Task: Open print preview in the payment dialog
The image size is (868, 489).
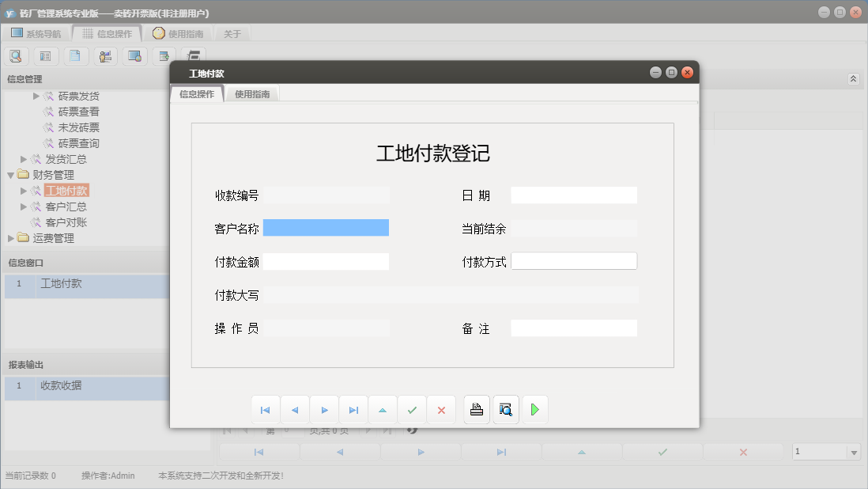Action: point(506,409)
